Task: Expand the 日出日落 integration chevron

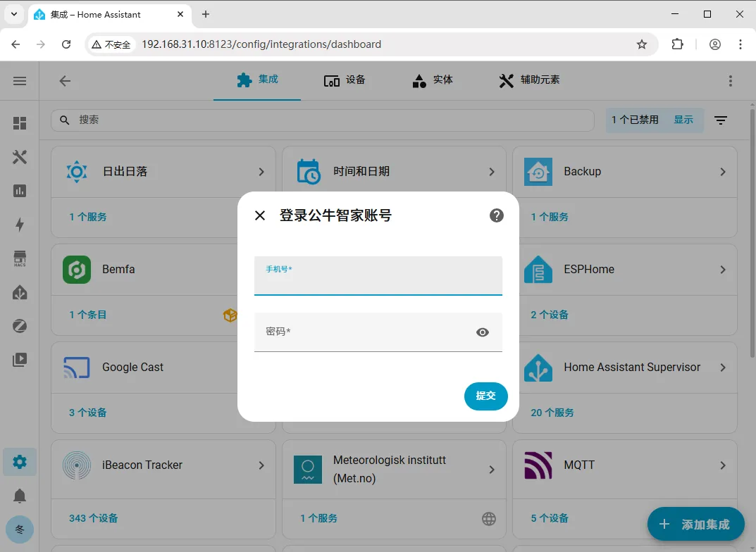Action: [x=261, y=172]
